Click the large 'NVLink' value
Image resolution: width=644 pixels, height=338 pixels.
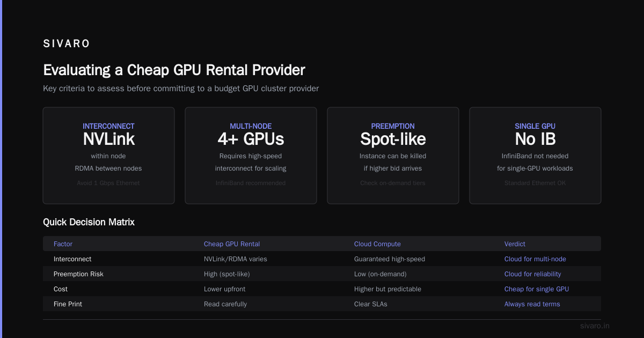[108, 139]
